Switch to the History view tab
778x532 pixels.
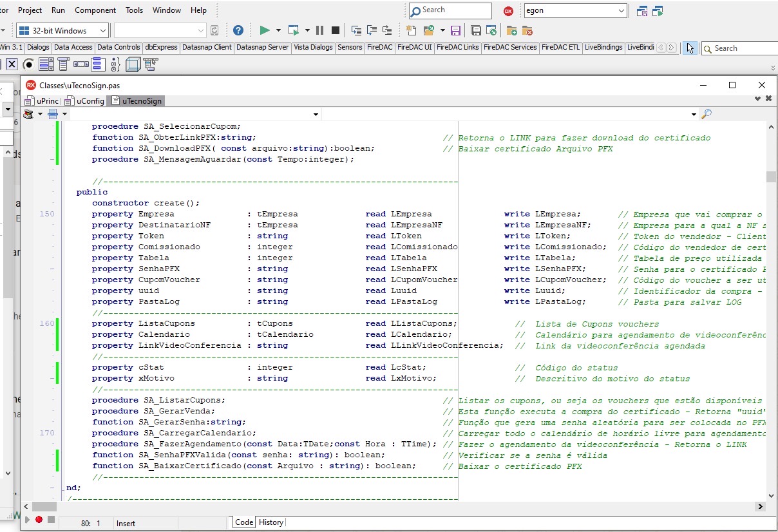pos(270,522)
